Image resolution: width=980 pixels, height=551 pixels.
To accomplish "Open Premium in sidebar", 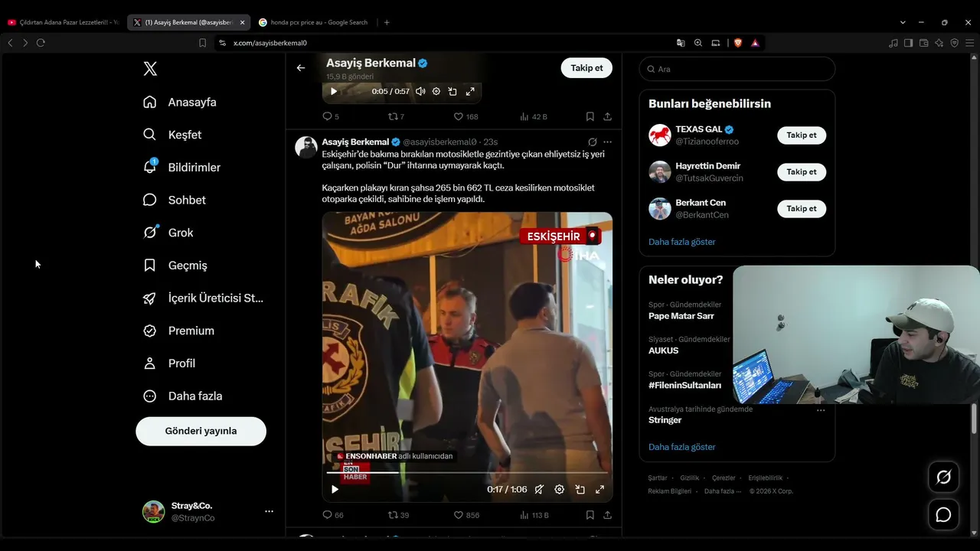I will click(179, 331).
